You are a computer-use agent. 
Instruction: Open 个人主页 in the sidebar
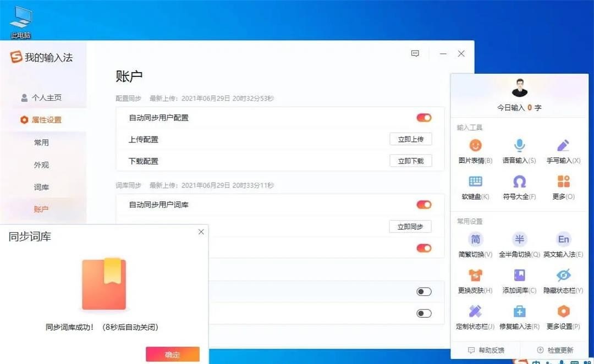point(41,98)
